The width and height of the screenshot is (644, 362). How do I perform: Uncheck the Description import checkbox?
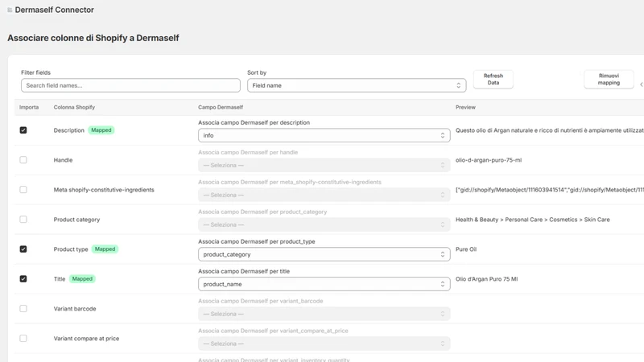coord(23,130)
